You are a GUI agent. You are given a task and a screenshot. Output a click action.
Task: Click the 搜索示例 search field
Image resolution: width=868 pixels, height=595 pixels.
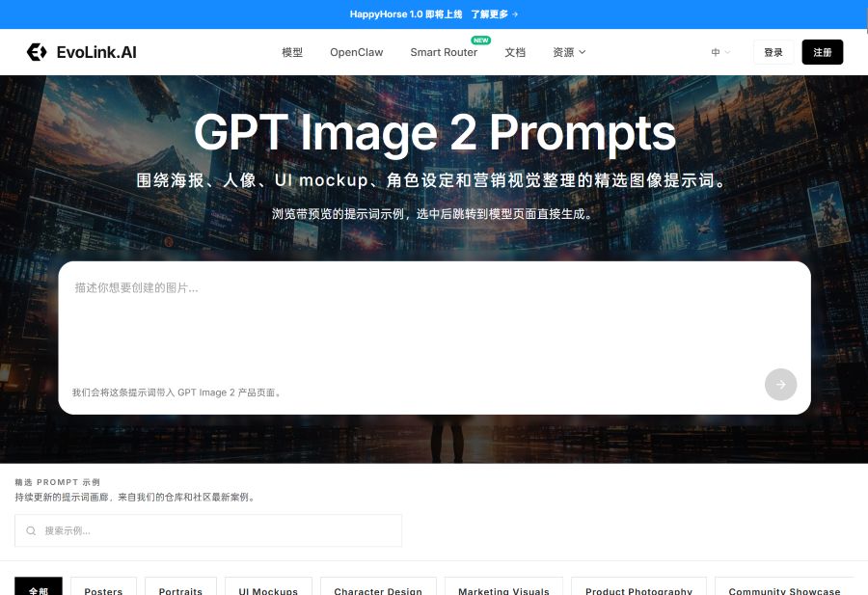point(208,530)
